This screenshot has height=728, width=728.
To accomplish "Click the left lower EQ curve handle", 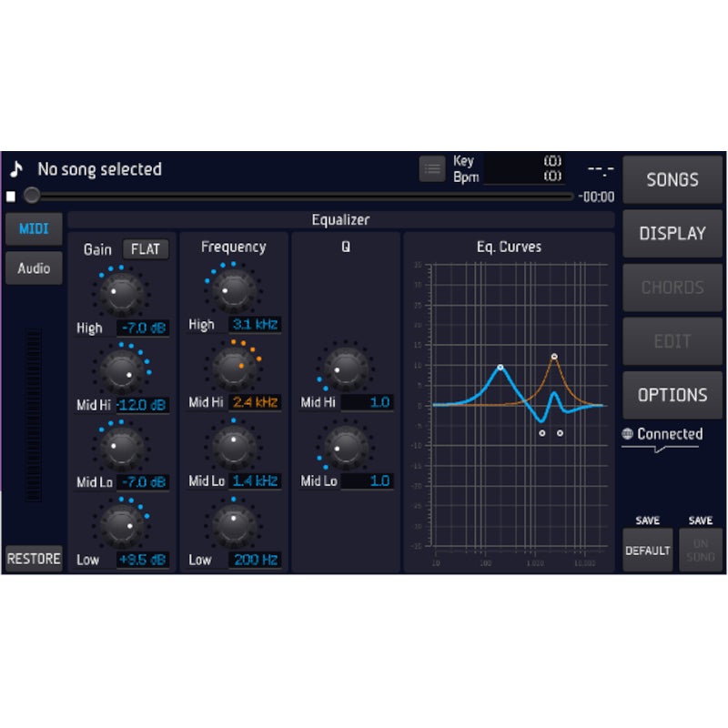I will pos(541,433).
